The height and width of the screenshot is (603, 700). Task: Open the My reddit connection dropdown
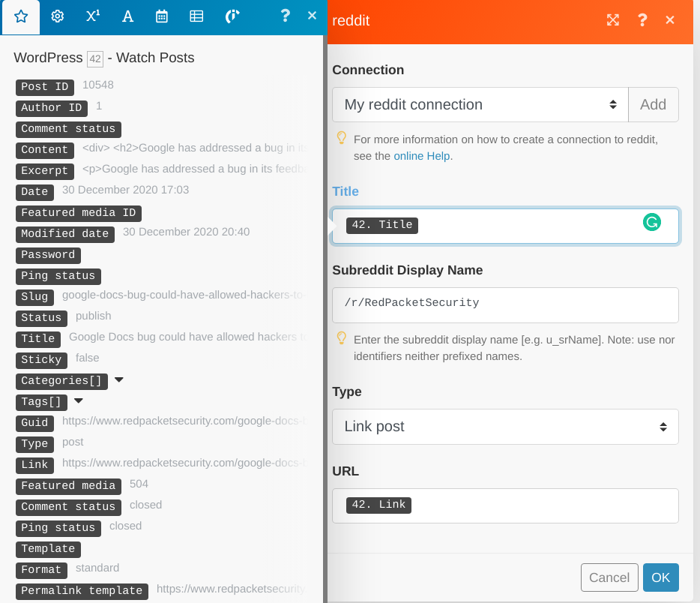(x=480, y=104)
